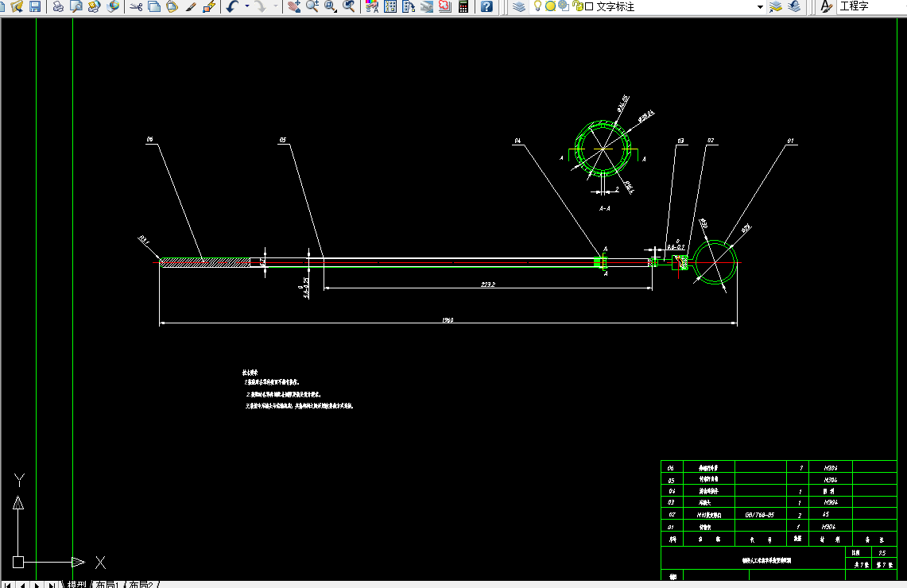Screen dimensions: 907x588
Task: Activate the Pan realtime hand tool
Action: [x=294, y=6]
